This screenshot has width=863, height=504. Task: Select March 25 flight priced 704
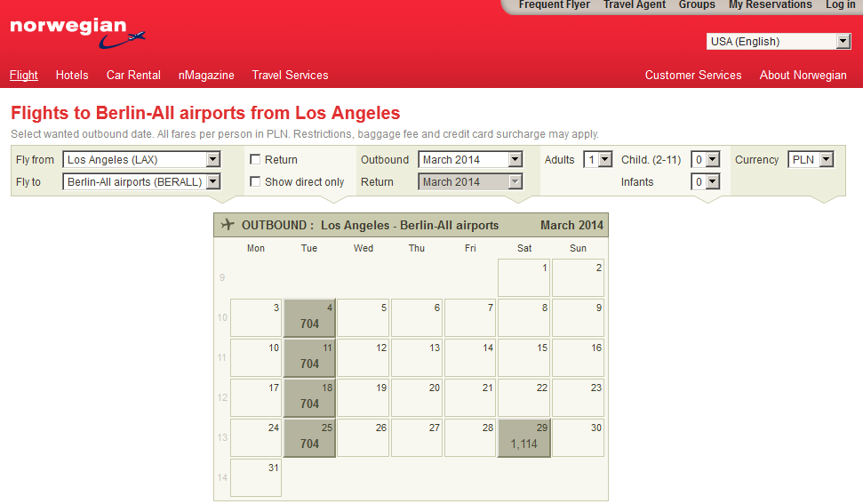(309, 438)
